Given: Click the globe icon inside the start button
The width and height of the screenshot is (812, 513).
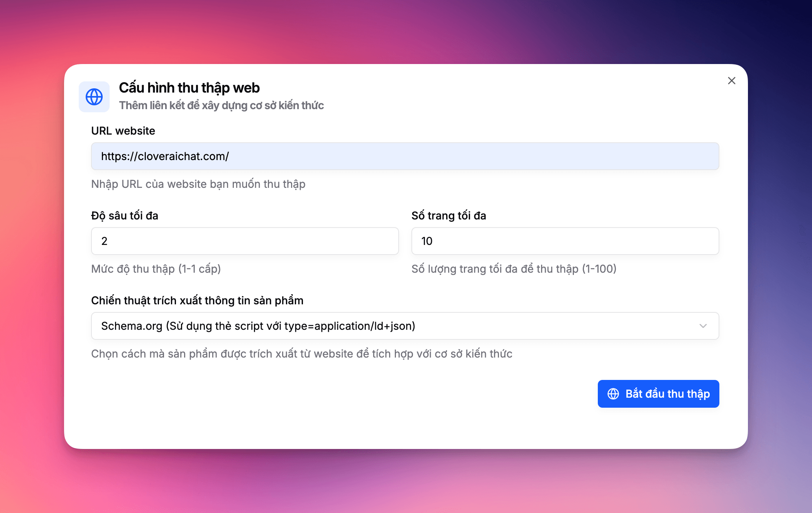Looking at the screenshot, I should [613, 394].
